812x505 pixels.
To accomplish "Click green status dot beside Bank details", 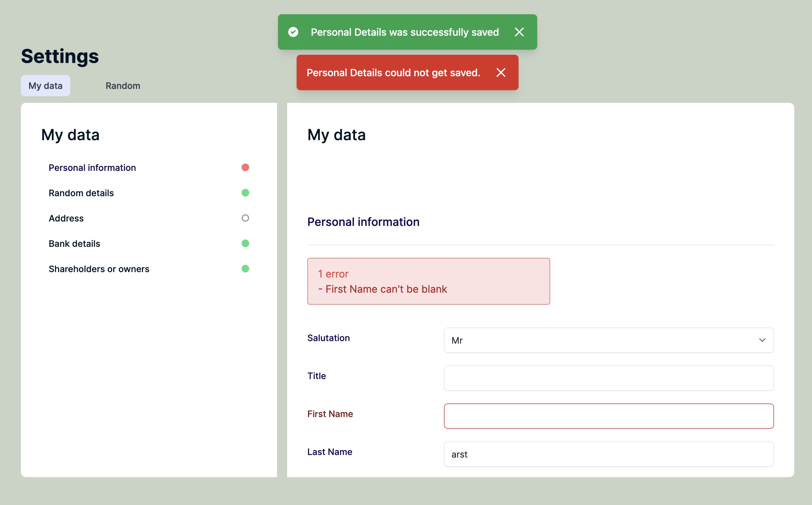I will pyautogui.click(x=245, y=244).
